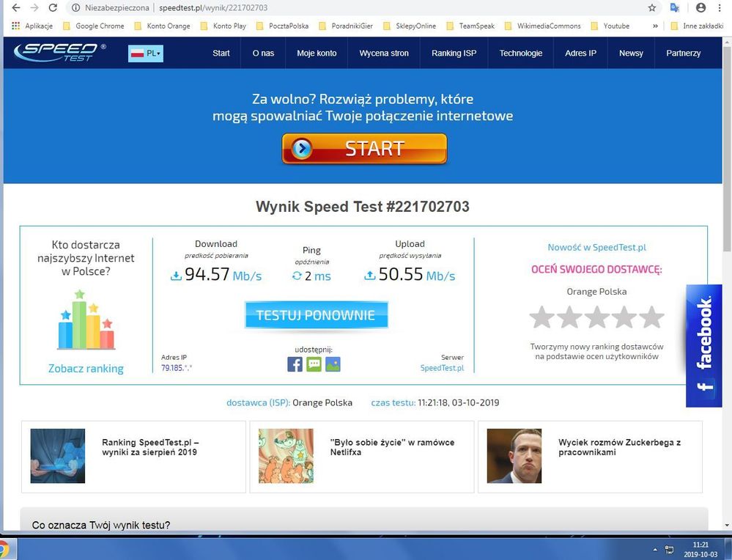Open PL language dropdown

point(145,53)
